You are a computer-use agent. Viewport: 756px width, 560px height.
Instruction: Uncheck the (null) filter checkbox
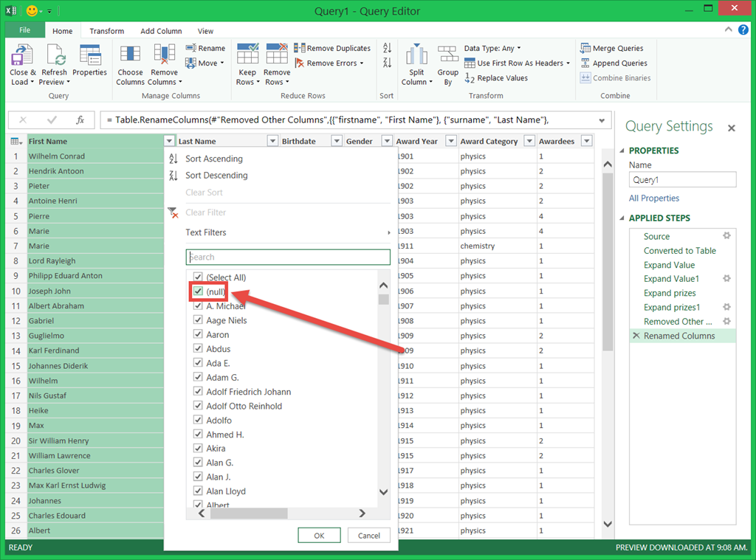(198, 291)
